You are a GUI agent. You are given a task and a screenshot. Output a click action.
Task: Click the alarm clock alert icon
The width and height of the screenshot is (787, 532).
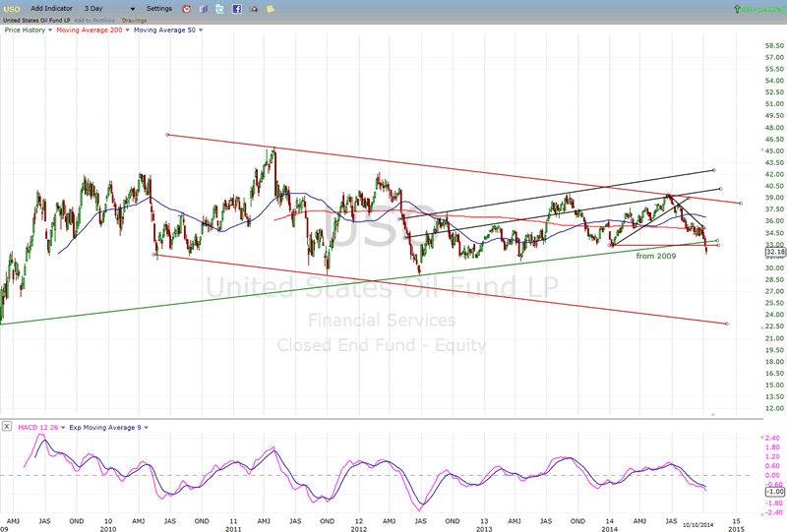[188, 9]
